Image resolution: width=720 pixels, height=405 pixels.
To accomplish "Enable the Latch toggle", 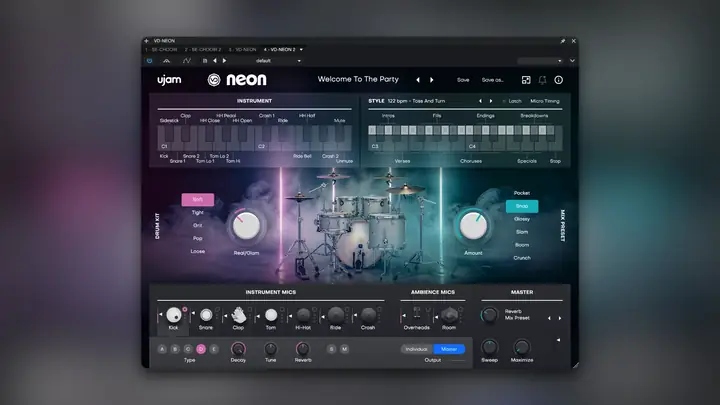I will (x=512, y=101).
